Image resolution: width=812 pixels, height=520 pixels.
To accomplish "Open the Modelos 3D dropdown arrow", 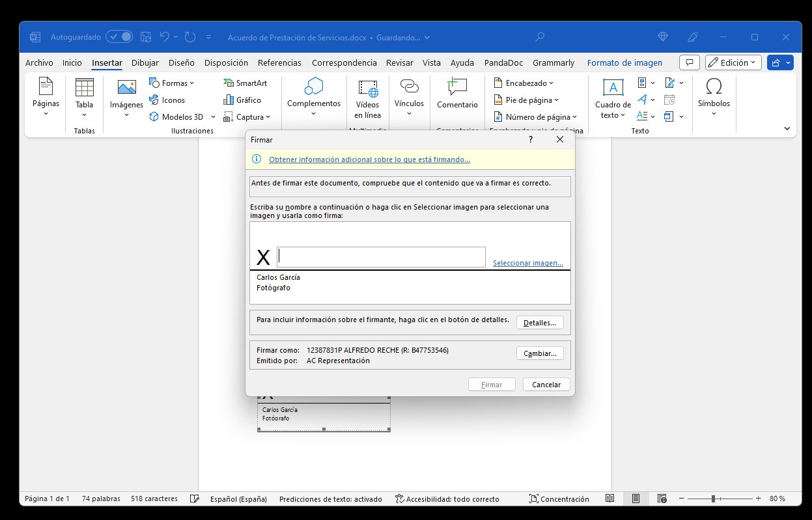I will tap(212, 117).
